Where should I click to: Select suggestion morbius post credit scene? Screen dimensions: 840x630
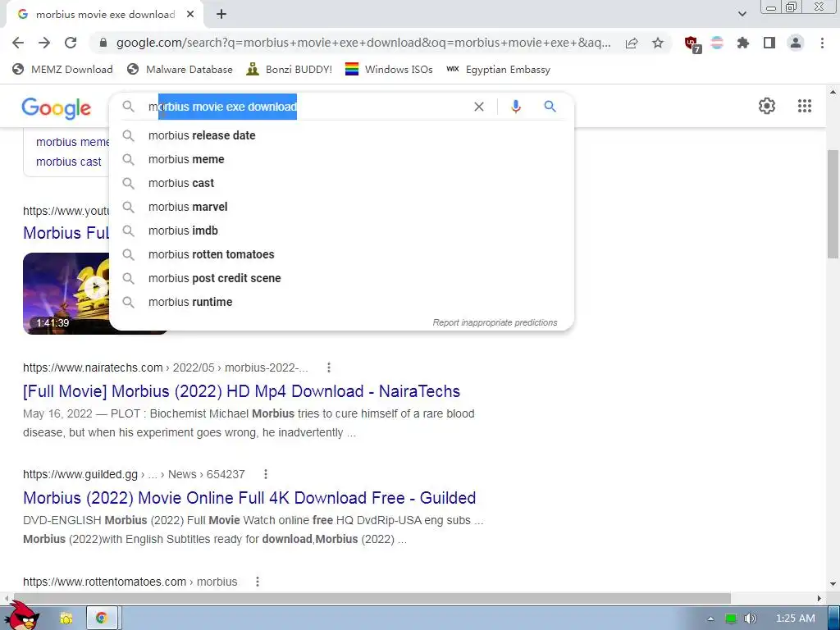[342, 278]
